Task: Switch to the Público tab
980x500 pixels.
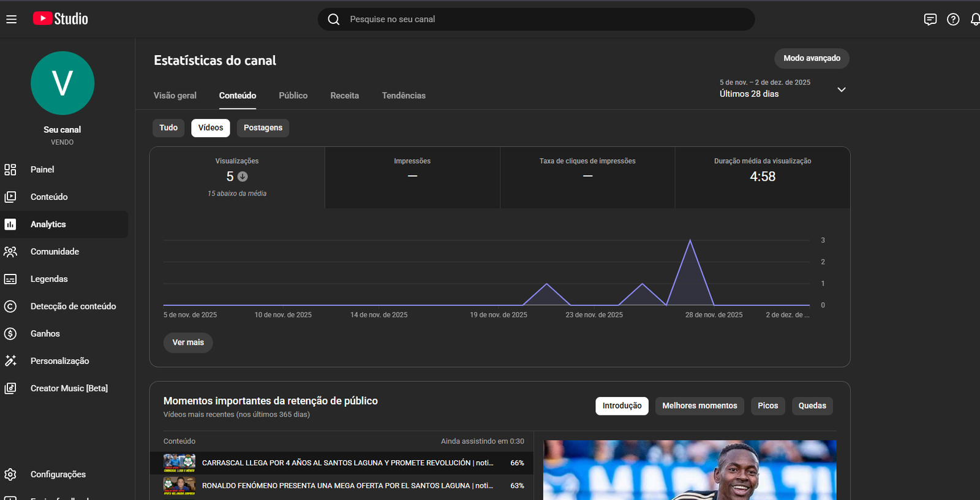Action: pos(293,96)
